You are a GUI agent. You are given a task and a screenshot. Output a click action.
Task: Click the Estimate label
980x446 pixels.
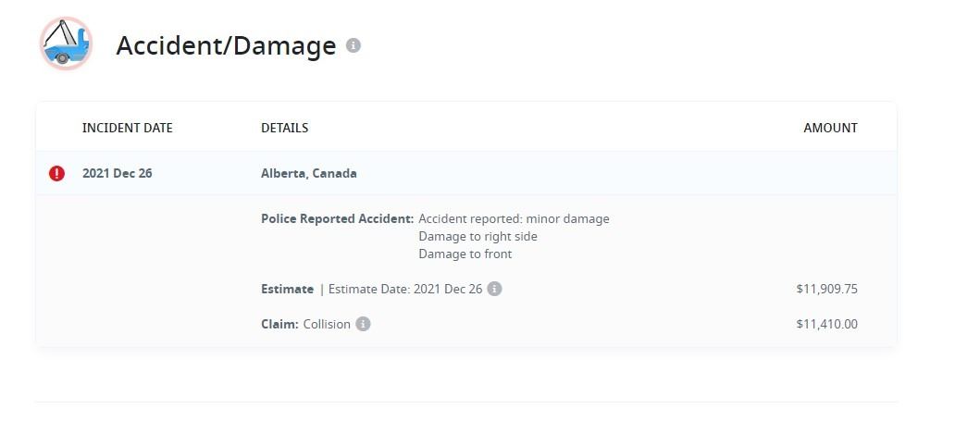click(x=287, y=289)
